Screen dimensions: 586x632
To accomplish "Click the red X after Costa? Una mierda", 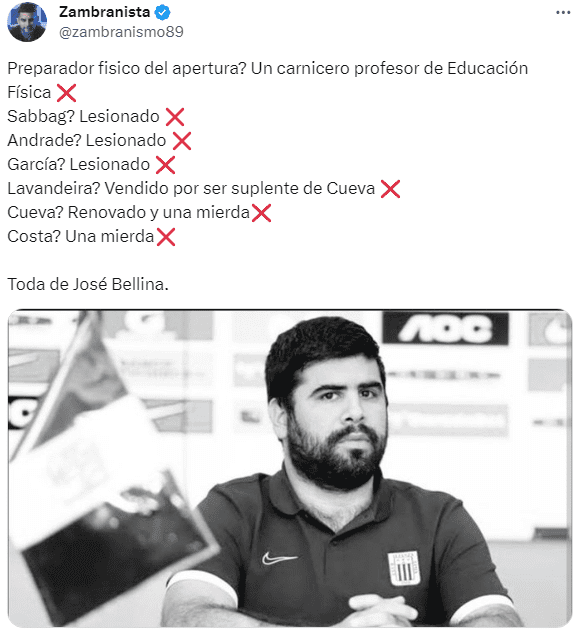I will [166, 237].
